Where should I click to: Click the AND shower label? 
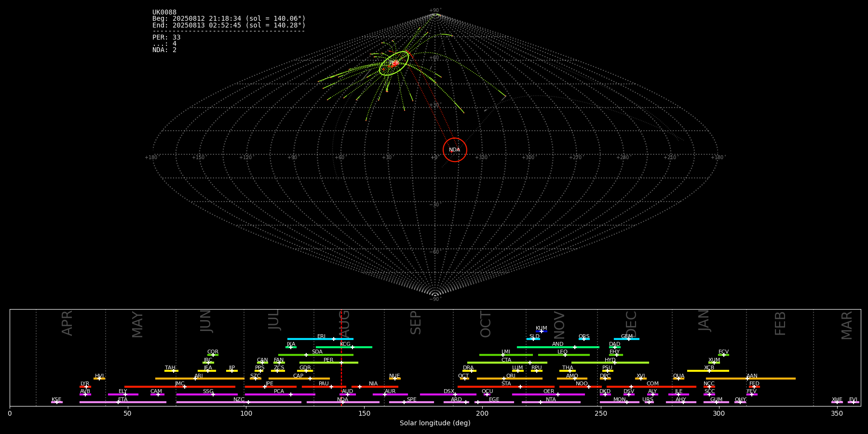[x=558, y=344]
